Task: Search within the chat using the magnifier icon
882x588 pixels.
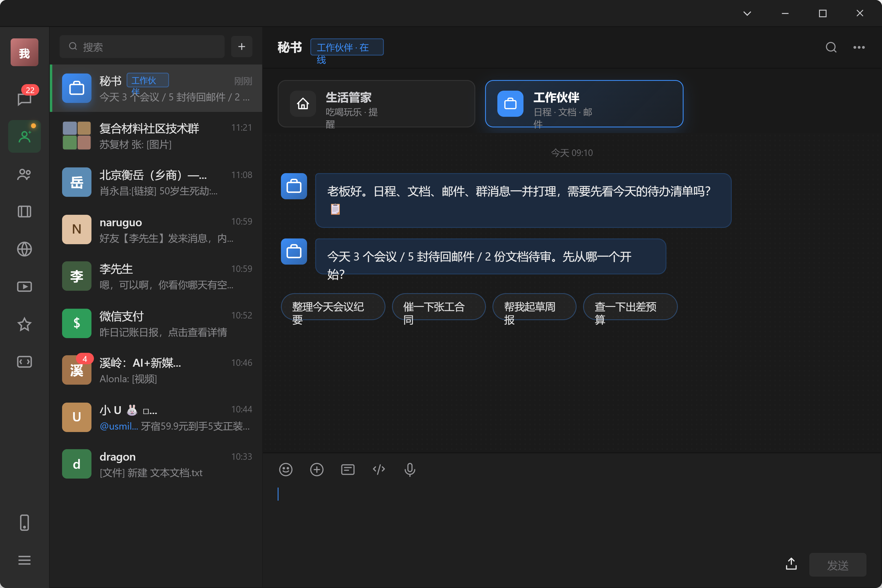Action: pos(831,47)
